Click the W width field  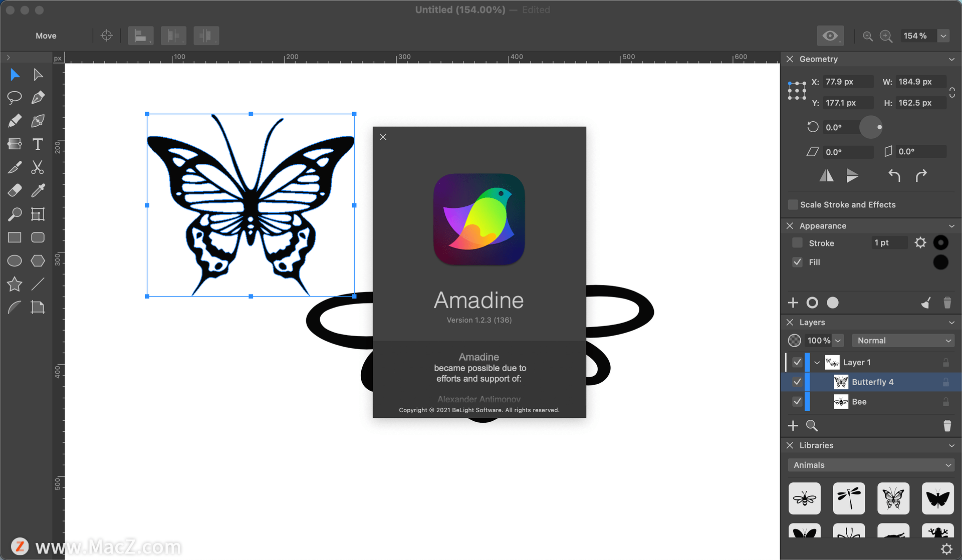click(921, 82)
